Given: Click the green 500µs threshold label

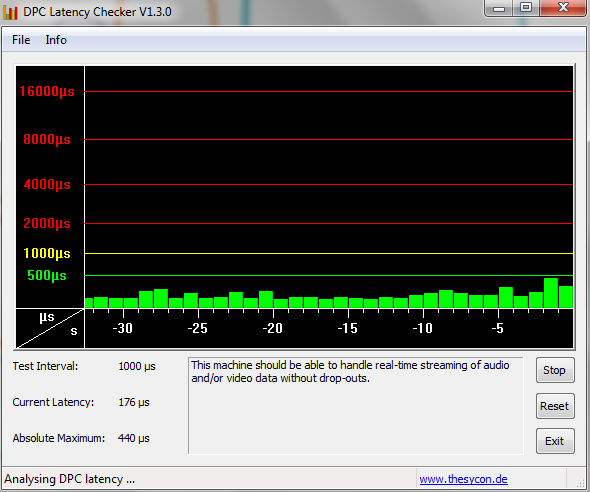Looking at the screenshot, I should point(47,275).
